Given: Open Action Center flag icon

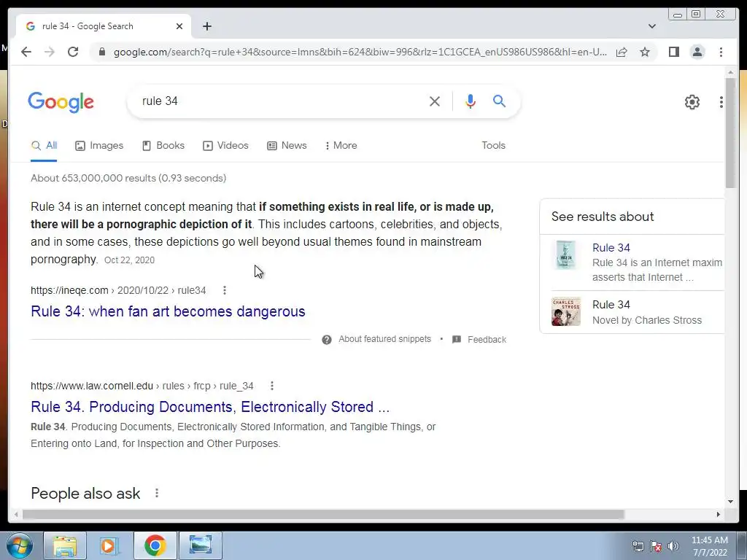Looking at the screenshot, I should [x=656, y=546].
